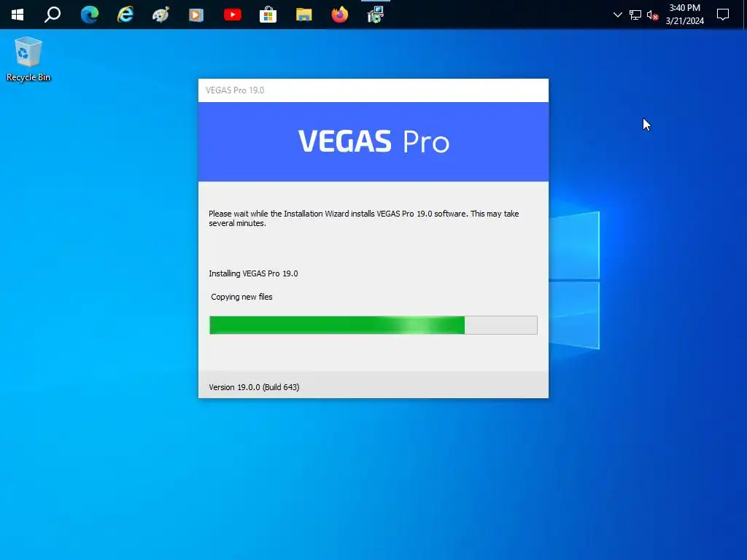Show hidden system tray icons
747x560 pixels.
[618, 15]
